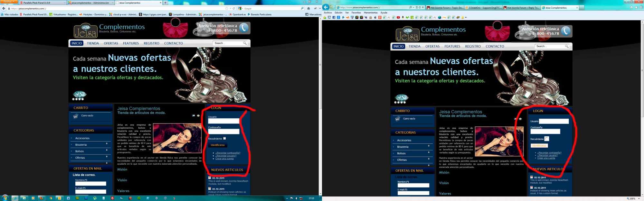Open REGISTRO in the Firefox site menu

[151, 43]
